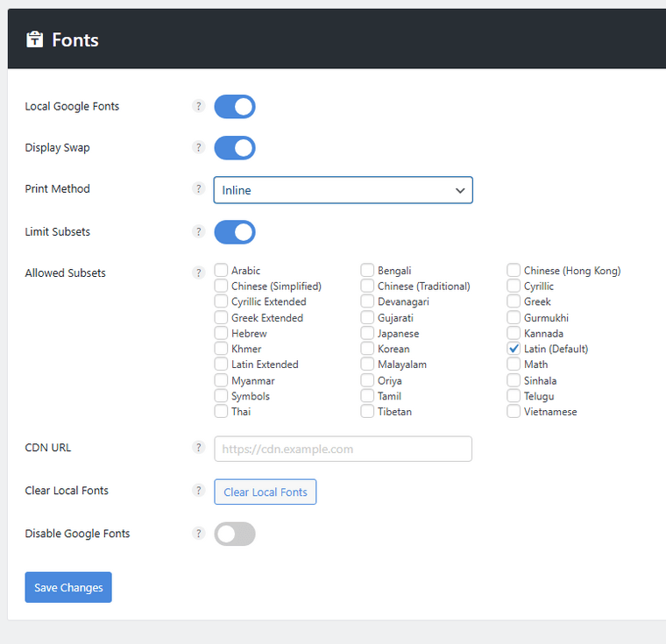
Task: Check the Greek Extended box
Action: (221, 317)
